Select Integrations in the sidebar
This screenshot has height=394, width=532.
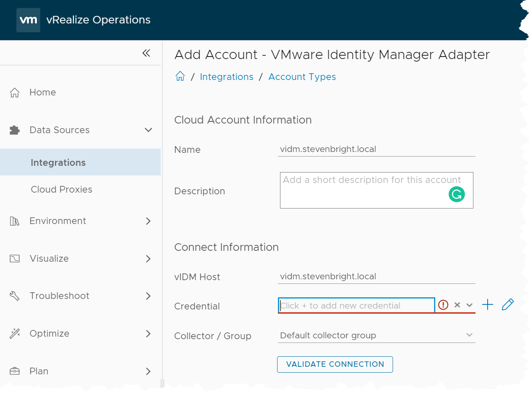[x=58, y=163]
